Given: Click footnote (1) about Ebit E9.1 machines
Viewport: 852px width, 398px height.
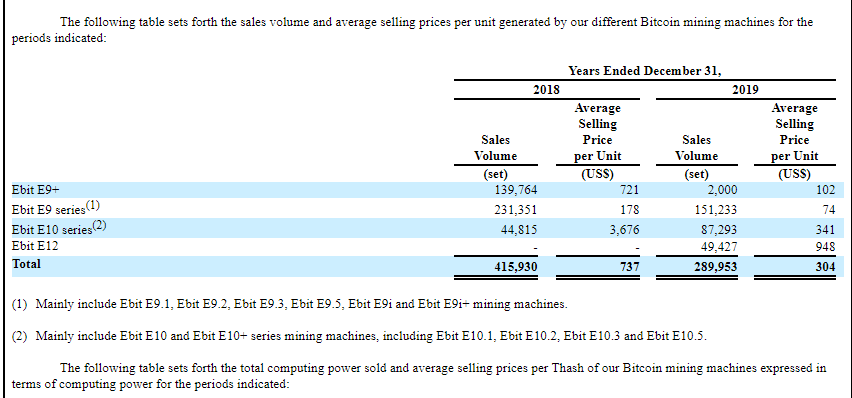Looking at the screenshot, I should click(290, 304).
